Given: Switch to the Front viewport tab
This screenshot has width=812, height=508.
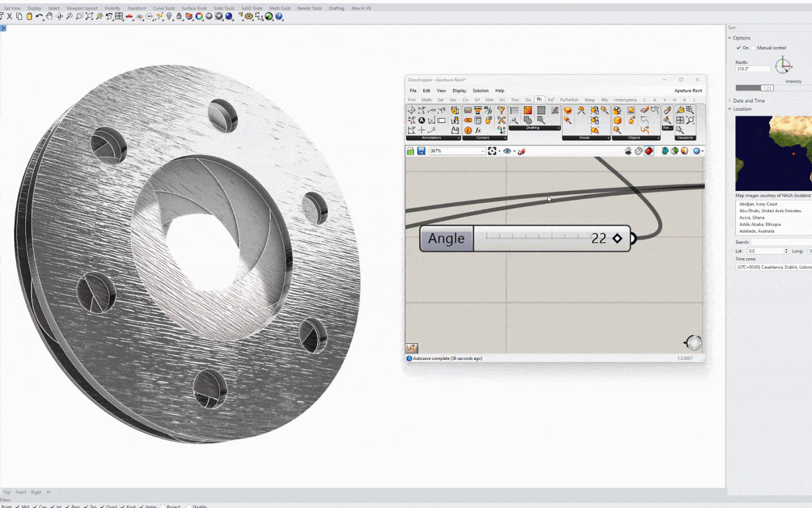Looking at the screenshot, I should coord(21,492).
